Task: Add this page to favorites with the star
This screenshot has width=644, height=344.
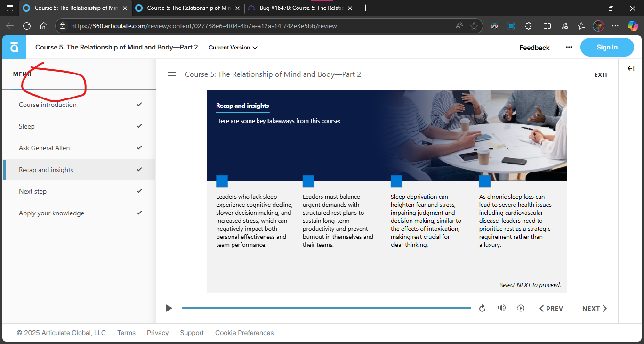Action: click(474, 26)
